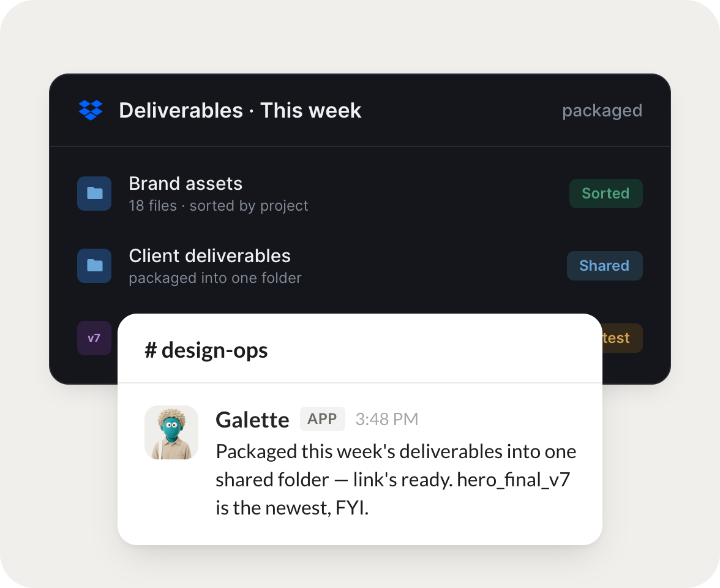Click the Dropbox logo icon
Image resolution: width=720 pixels, height=588 pixels.
point(91,110)
